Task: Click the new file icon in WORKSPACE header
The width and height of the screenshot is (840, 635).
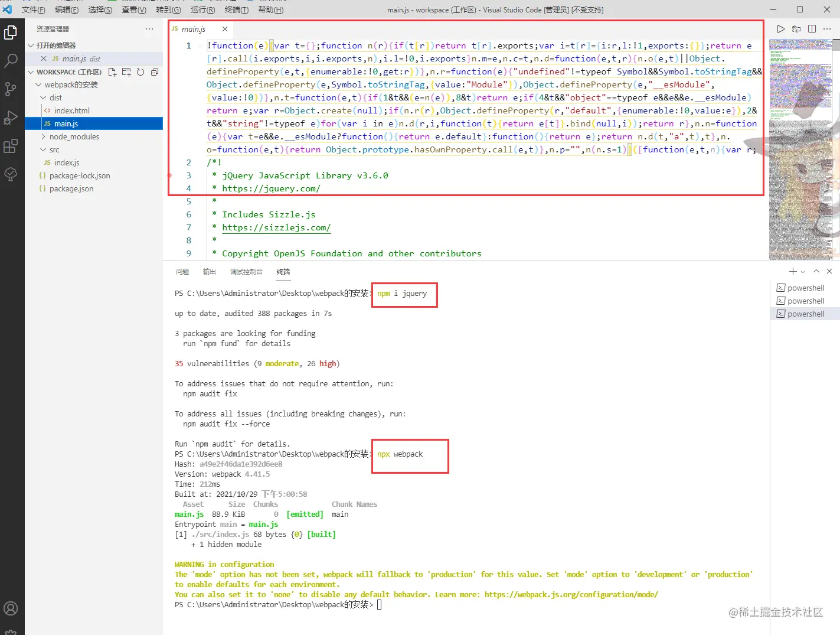Action: click(x=112, y=72)
